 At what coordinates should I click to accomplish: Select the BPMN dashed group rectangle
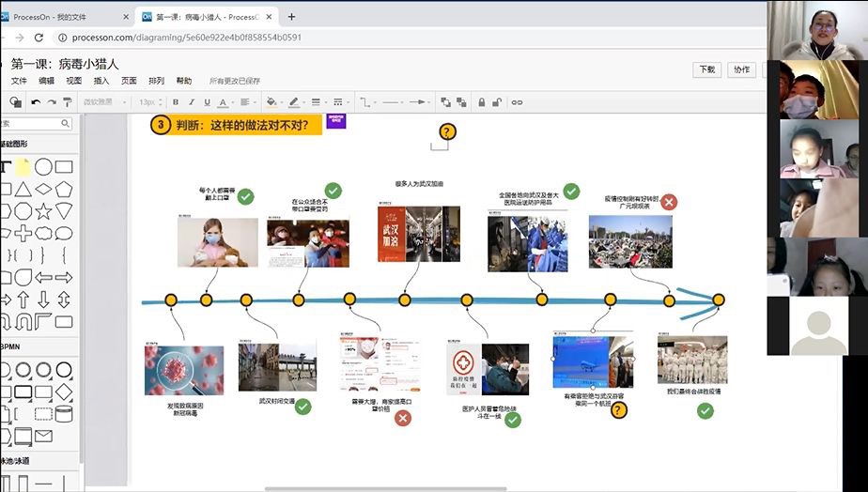pyautogui.click(x=43, y=414)
